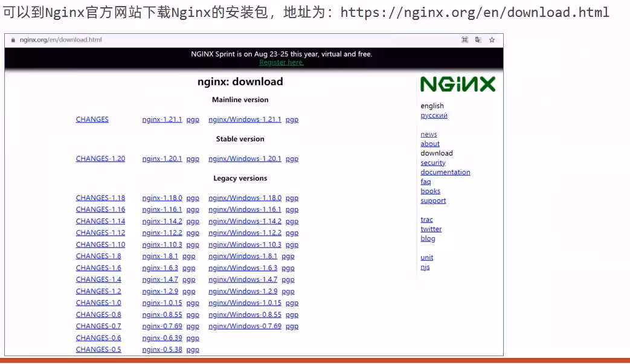630x364 pixels.
Task: Open the security page in sidebar
Action: point(433,162)
